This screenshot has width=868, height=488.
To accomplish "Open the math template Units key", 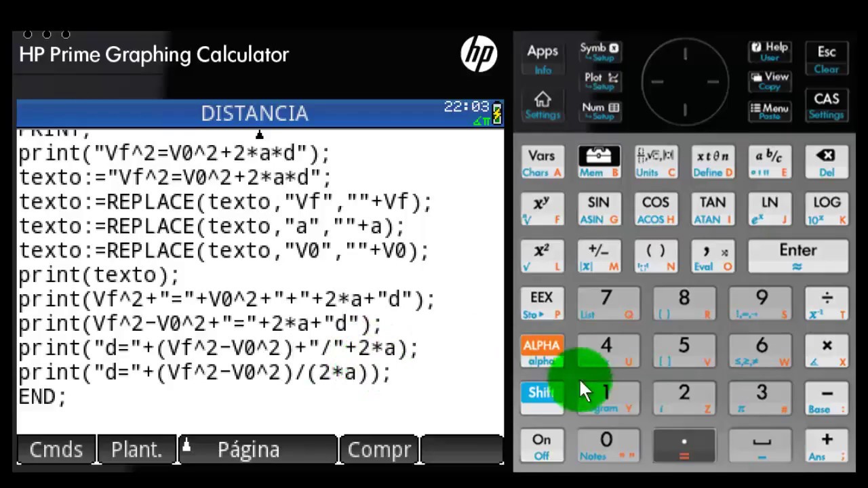I will pyautogui.click(x=656, y=163).
